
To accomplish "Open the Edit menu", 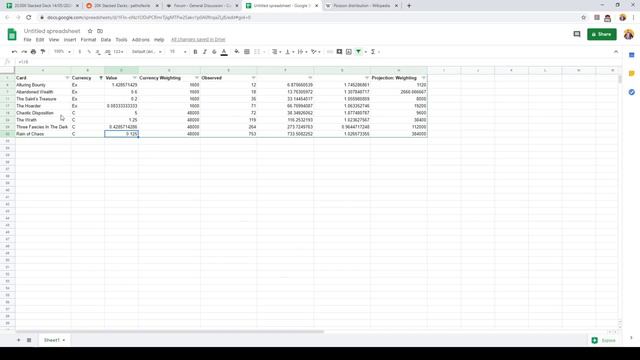I will pyautogui.click(x=40, y=40).
